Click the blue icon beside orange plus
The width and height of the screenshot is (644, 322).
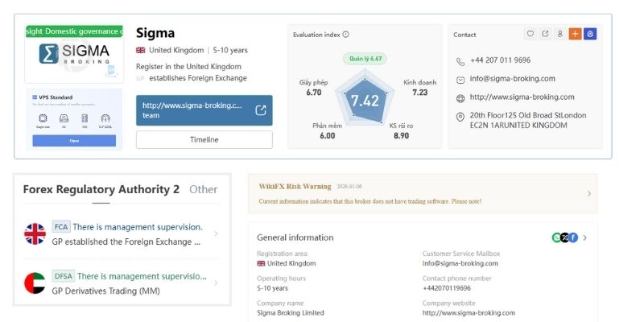pos(590,34)
